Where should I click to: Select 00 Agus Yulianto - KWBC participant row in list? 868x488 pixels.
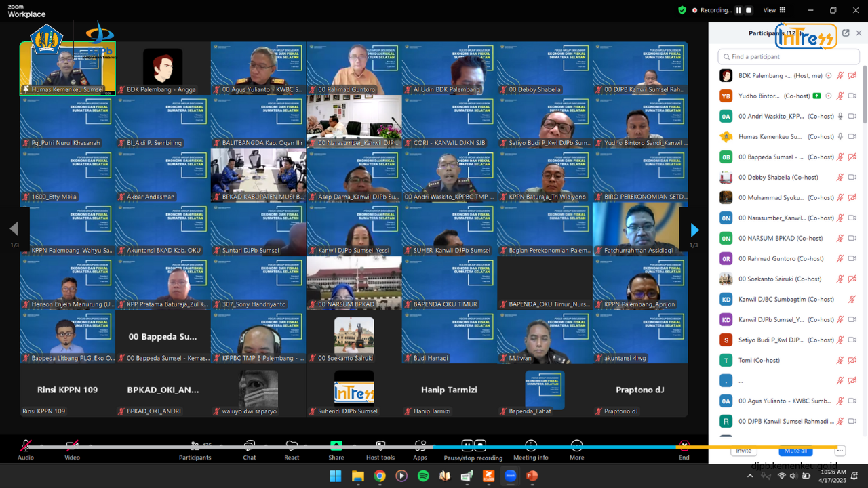[789, 401]
